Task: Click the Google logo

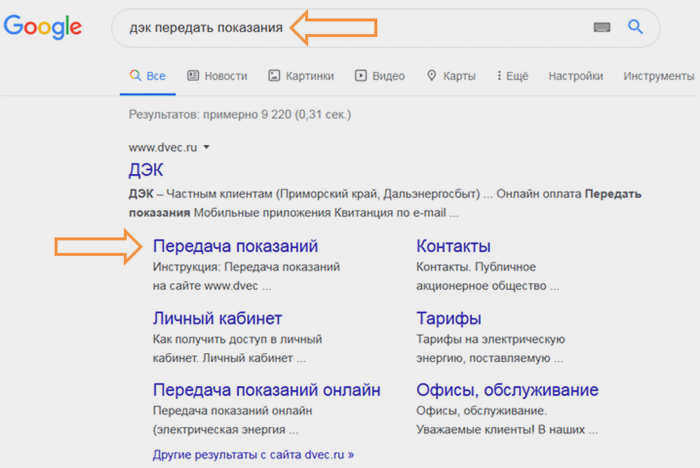Action: click(43, 26)
